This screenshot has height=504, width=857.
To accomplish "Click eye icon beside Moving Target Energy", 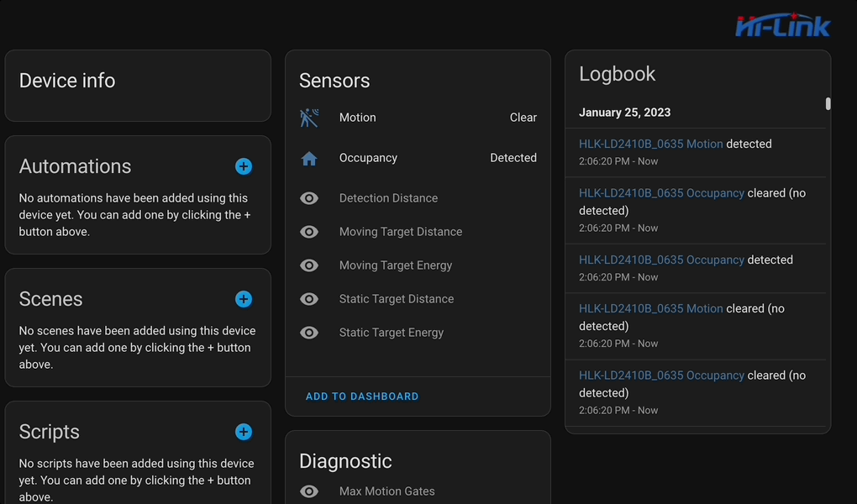I will click(309, 265).
